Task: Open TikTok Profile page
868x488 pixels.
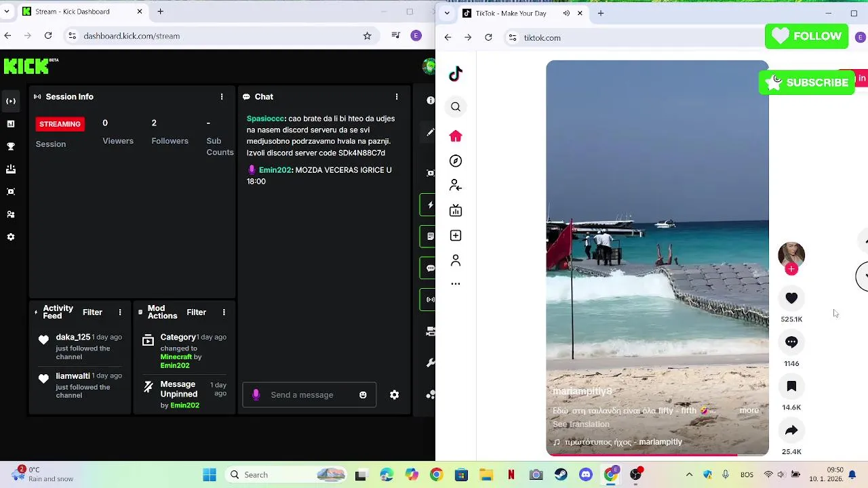Action: [x=456, y=260]
